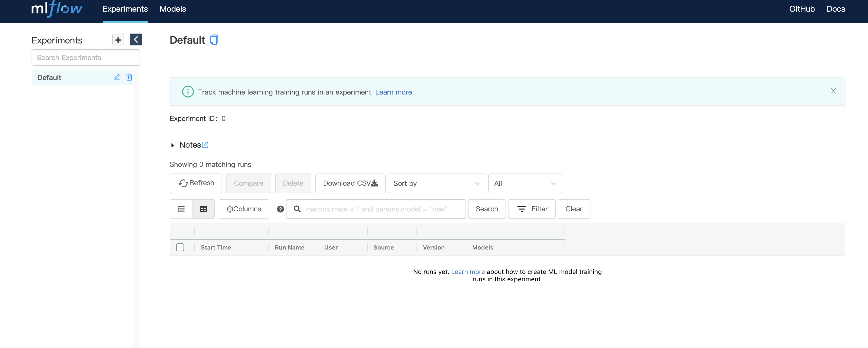Click the Experiment ID text
Screen dimensions: 868x348
tap(197, 119)
